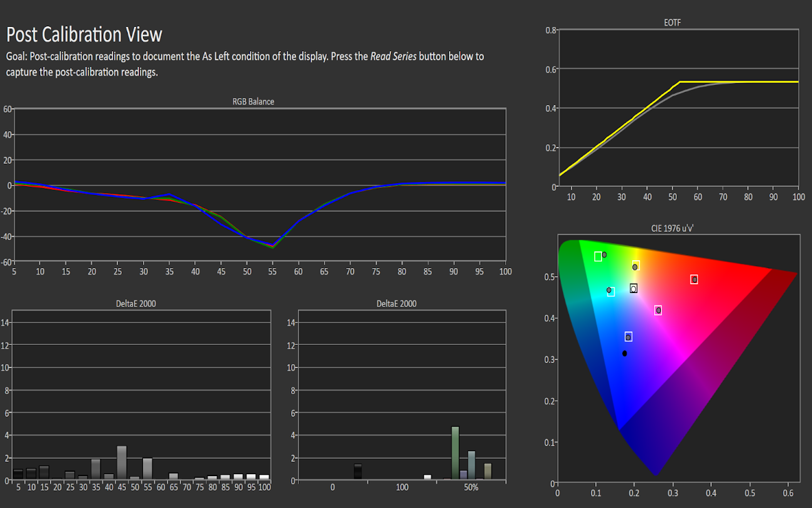Click the 15 bar in grayscale DeltaE chart
The image size is (812, 508).
point(44,473)
